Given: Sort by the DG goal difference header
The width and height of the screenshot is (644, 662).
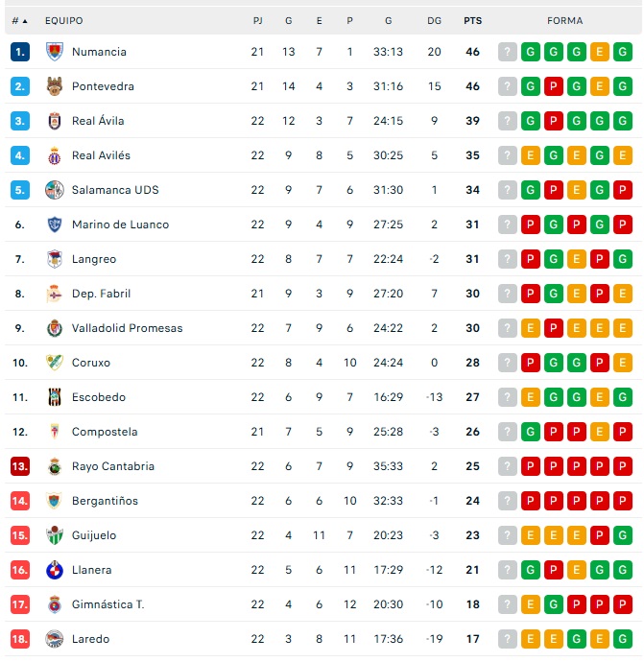Looking at the screenshot, I should tap(435, 20).
